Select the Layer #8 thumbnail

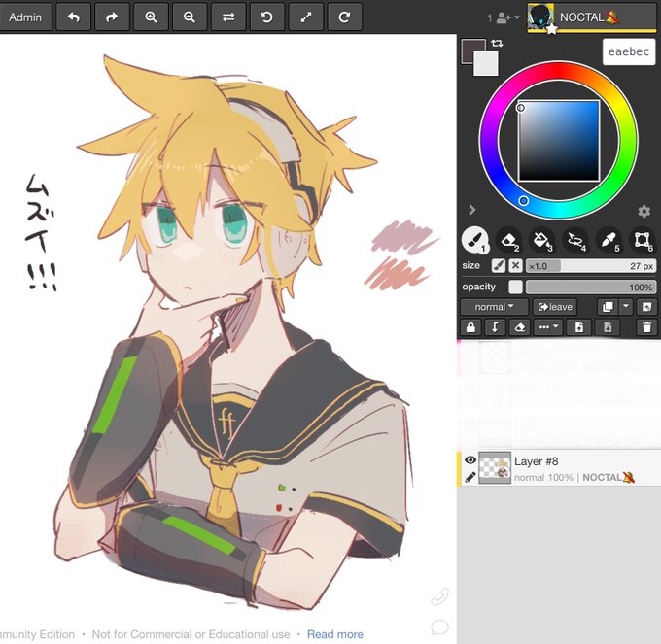point(495,468)
